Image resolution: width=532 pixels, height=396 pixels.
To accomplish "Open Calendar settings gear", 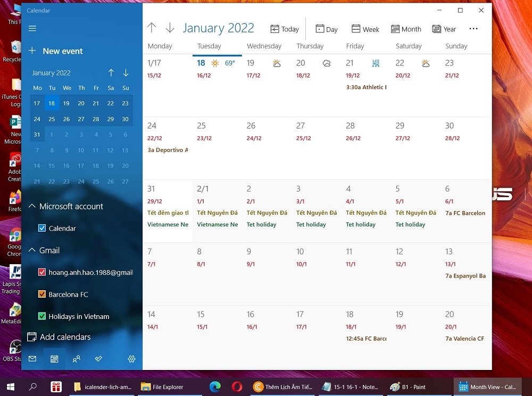I will click(x=131, y=359).
